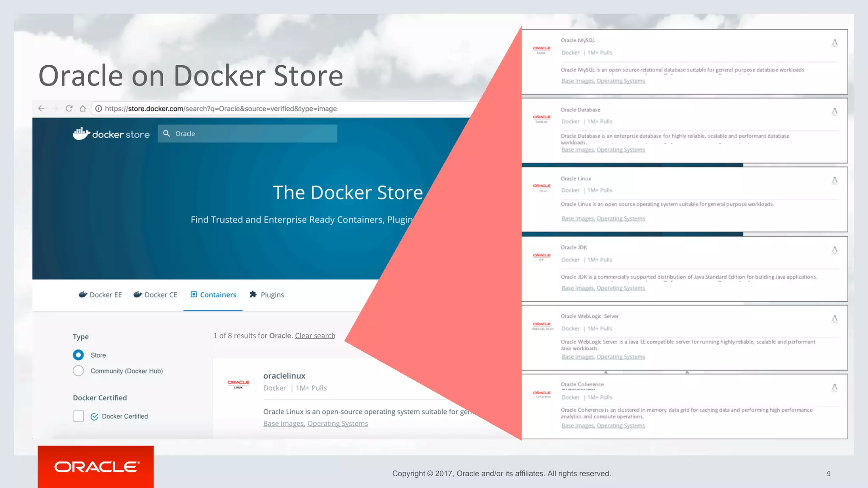This screenshot has height=488, width=868.
Task: Open the Oracle WebLogic Server card title
Action: click(x=590, y=316)
